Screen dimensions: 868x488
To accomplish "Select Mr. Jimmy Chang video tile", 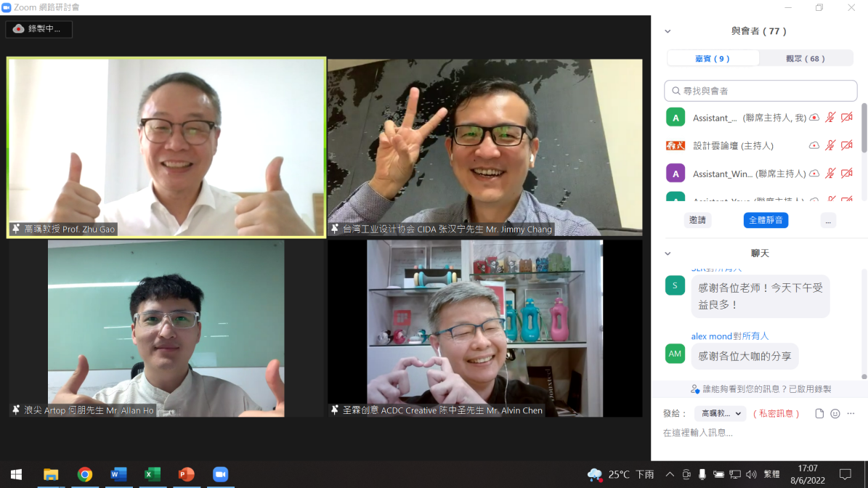I will [x=485, y=147].
